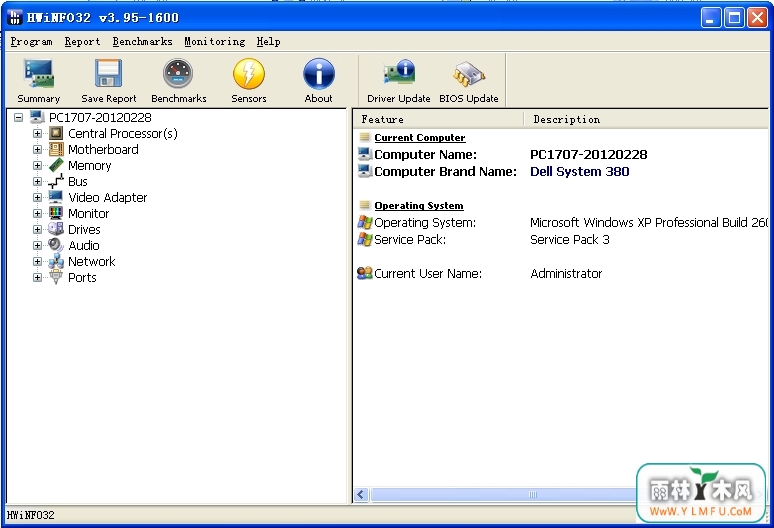Click the Operating System Windows flag icon

click(x=365, y=222)
